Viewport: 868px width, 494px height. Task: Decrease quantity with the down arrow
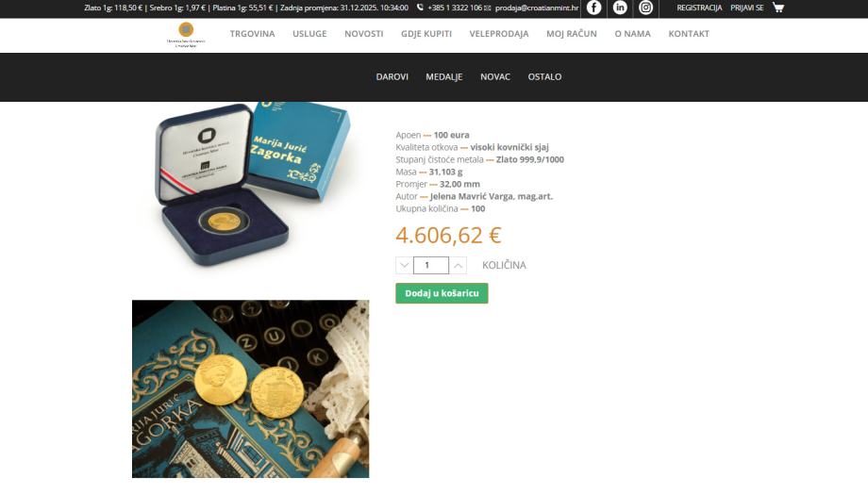(x=404, y=266)
